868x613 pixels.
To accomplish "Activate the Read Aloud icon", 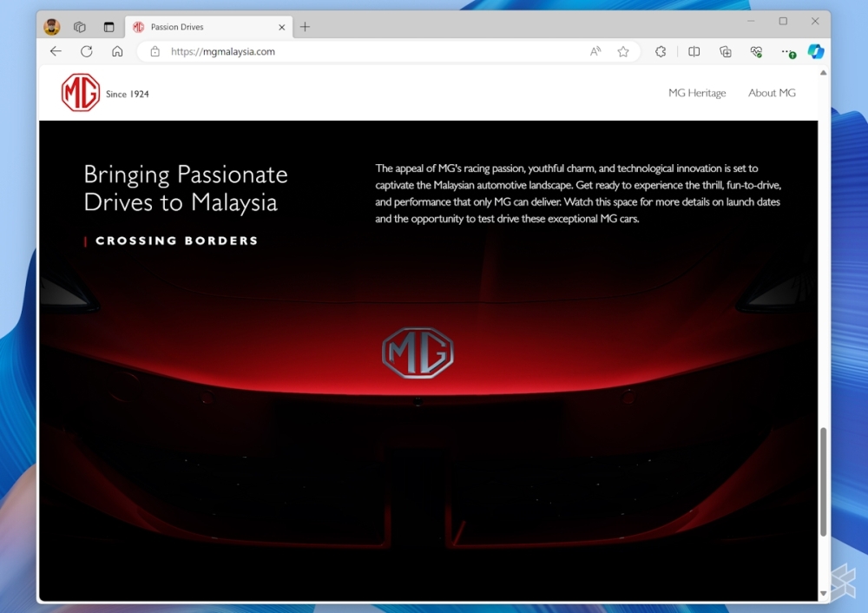I will point(595,51).
